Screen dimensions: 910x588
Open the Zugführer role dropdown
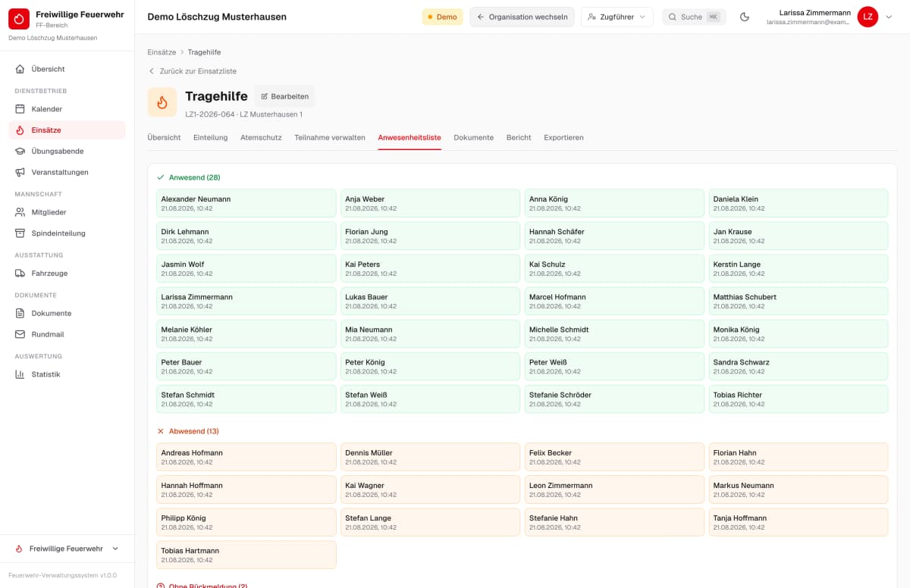coord(617,17)
